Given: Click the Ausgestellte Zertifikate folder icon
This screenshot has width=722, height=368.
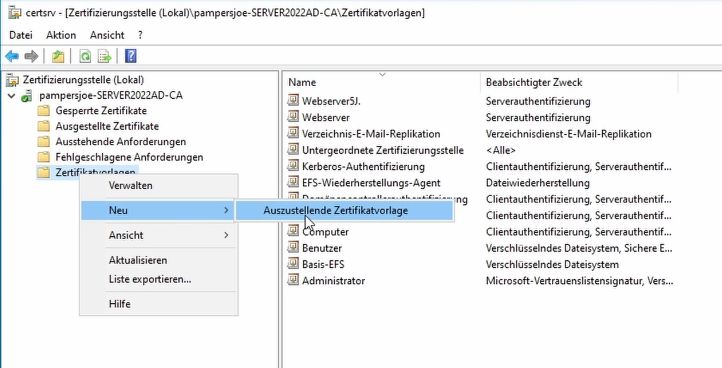Looking at the screenshot, I should pyautogui.click(x=44, y=126).
